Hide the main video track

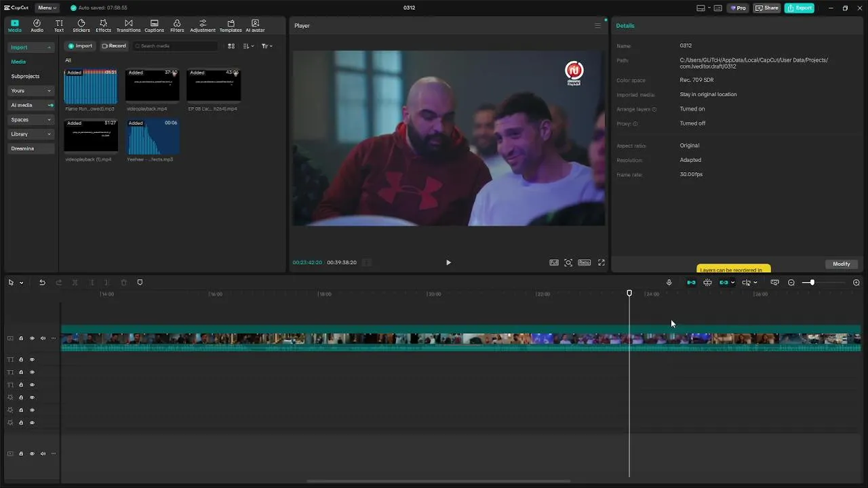32,338
